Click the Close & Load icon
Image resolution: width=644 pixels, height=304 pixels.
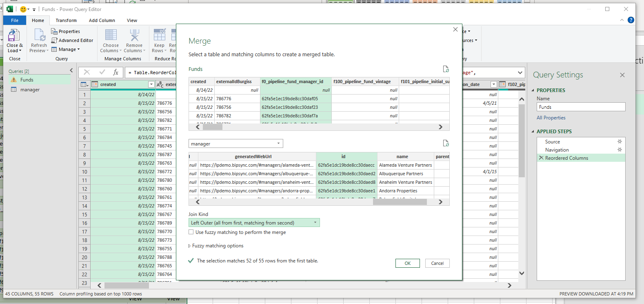pos(14,36)
